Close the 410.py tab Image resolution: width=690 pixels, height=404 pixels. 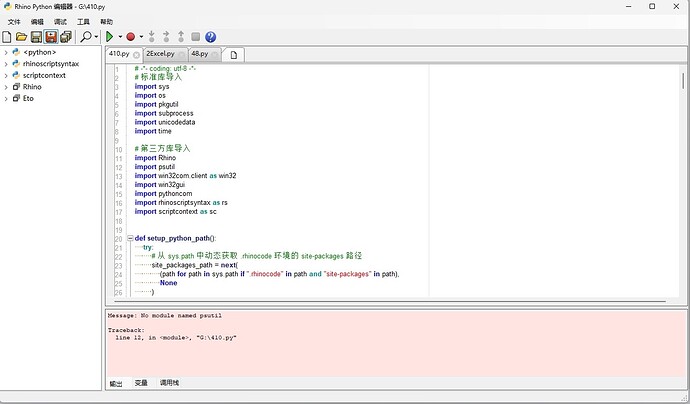136,55
